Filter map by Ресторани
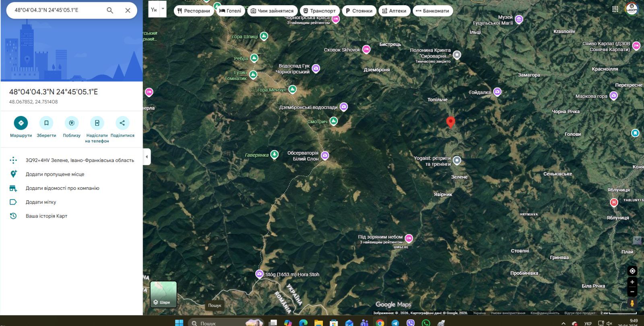This screenshot has width=644, height=326. click(x=194, y=11)
